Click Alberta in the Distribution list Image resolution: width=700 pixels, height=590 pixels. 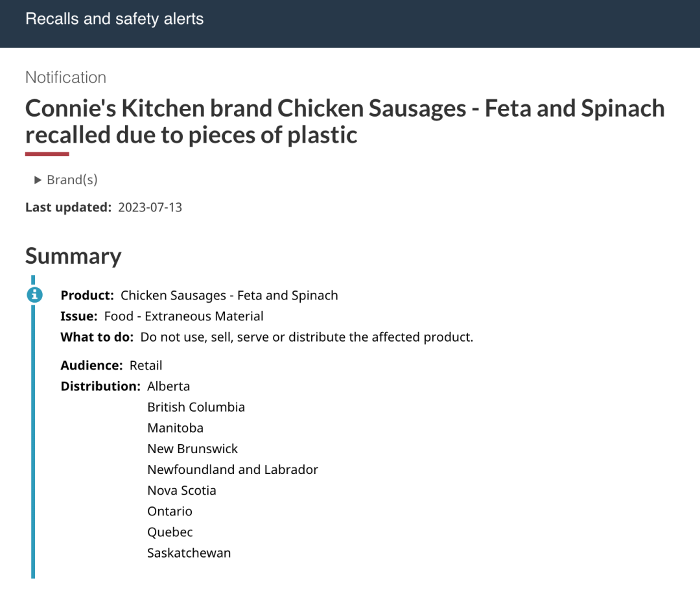tap(169, 386)
